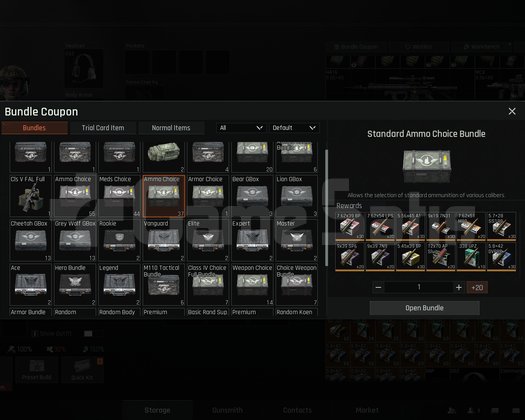Select the Armor Choice bundle
This screenshot has height=420, width=525.
point(208,196)
